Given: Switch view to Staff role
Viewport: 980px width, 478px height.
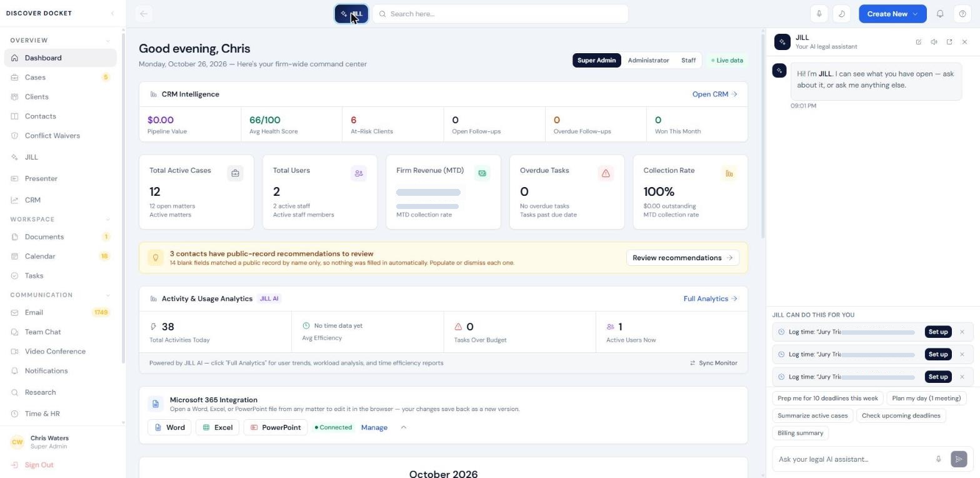Looking at the screenshot, I should click(688, 61).
